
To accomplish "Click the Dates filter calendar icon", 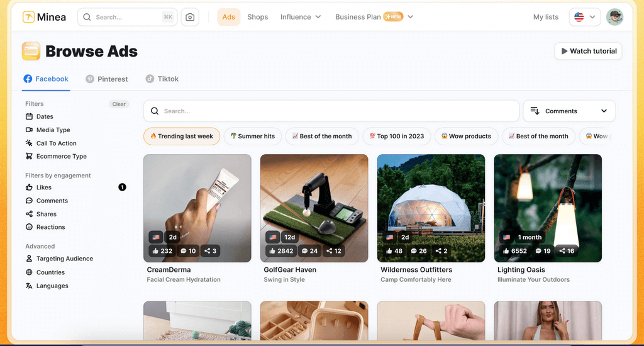I will pyautogui.click(x=29, y=116).
